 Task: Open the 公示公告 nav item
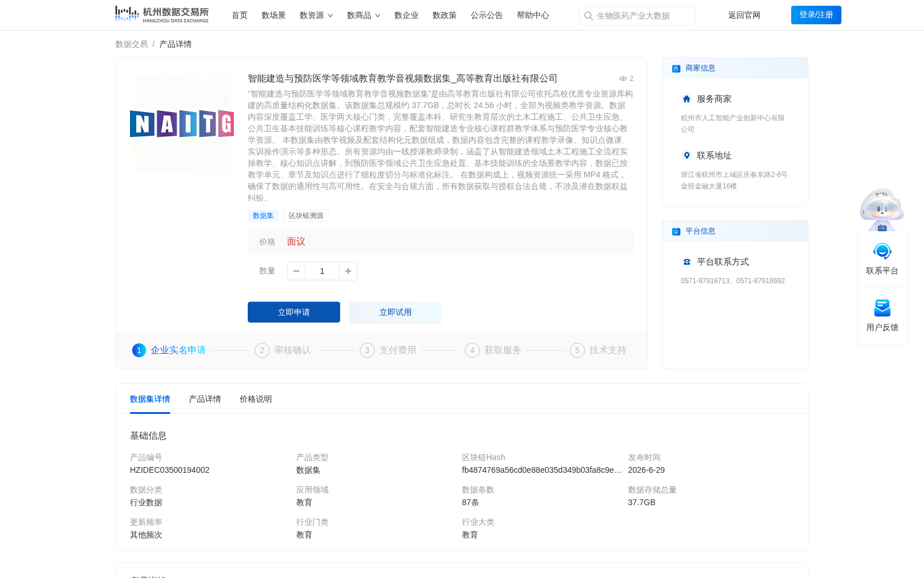(x=487, y=16)
